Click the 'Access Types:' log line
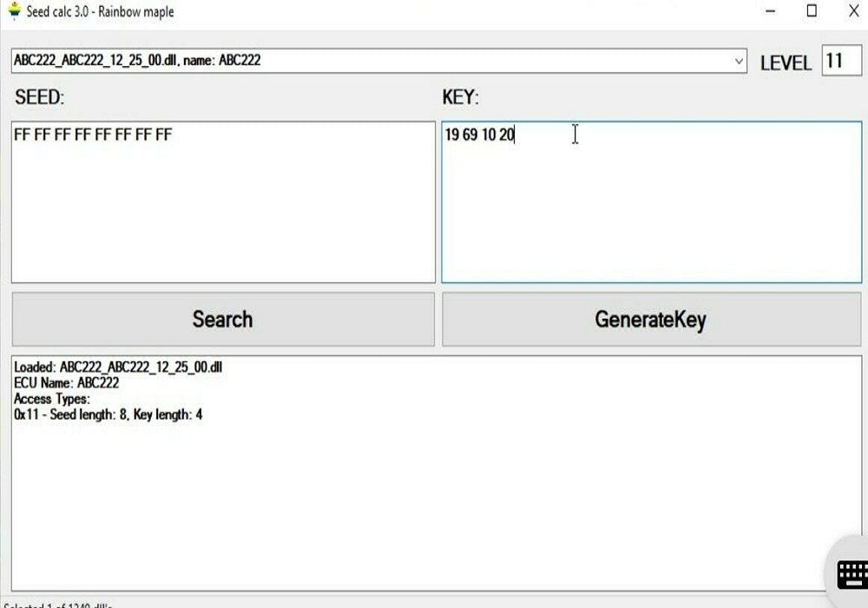This screenshot has height=608, width=868. (x=52, y=399)
